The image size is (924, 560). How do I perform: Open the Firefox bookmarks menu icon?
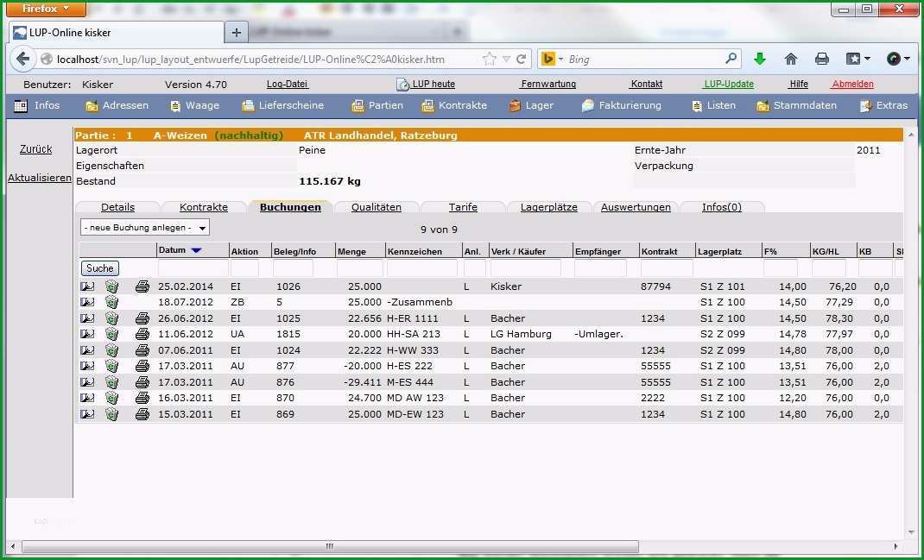(858, 59)
